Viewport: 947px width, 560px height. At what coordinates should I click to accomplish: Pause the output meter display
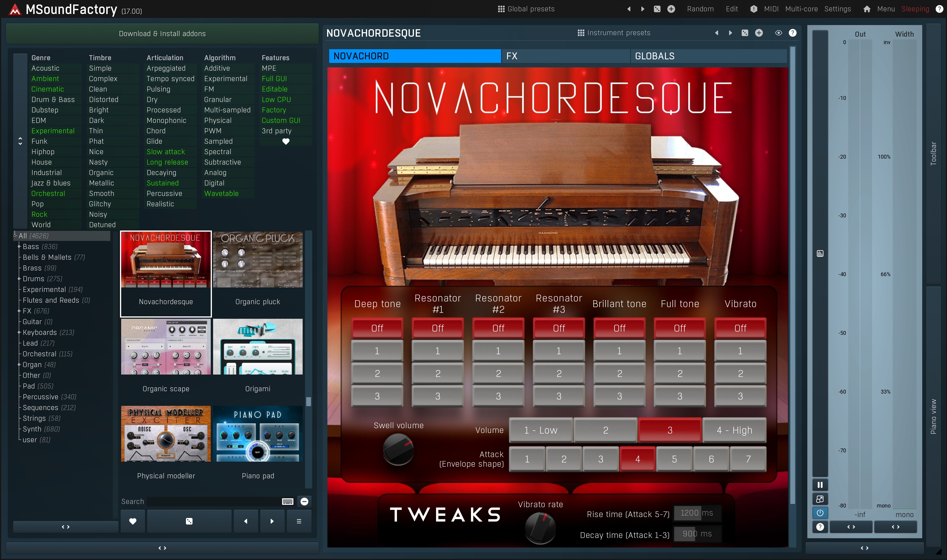(x=820, y=485)
